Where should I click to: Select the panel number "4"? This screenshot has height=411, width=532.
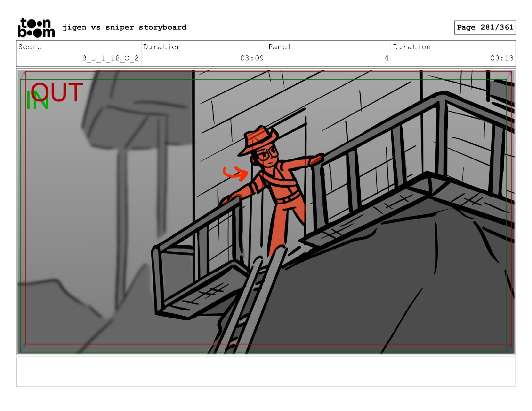387,58
